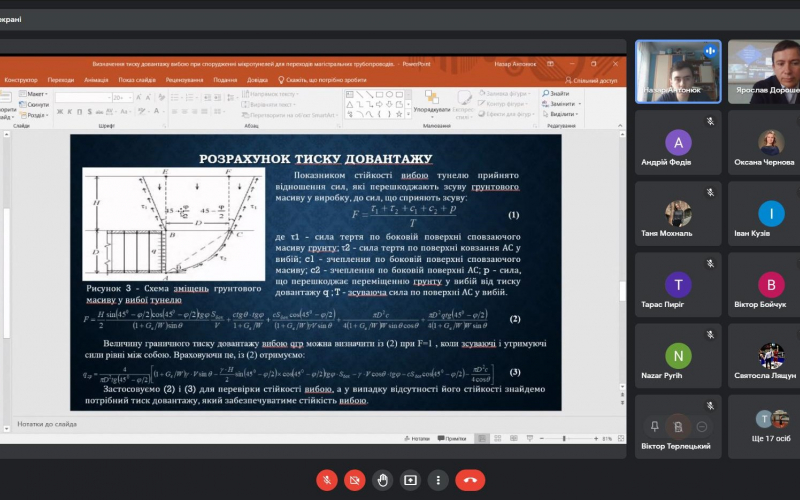This screenshot has width=800, height=500.
Task: Center text alignment icon
Action: pyautogui.click(x=184, y=112)
